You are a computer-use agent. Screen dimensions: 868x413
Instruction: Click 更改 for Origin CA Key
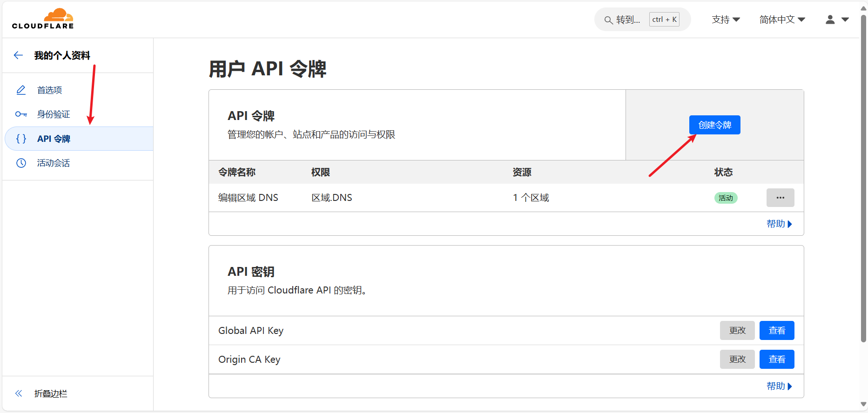coord(737,360)
